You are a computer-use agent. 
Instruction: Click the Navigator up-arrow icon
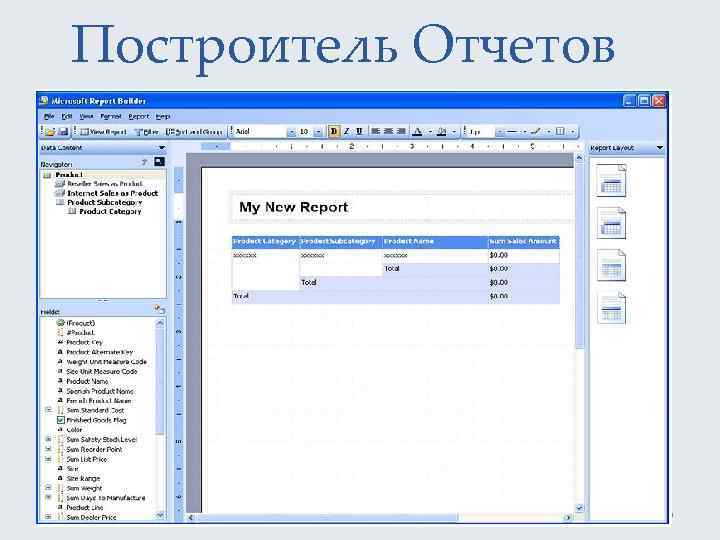click(145, 162)
